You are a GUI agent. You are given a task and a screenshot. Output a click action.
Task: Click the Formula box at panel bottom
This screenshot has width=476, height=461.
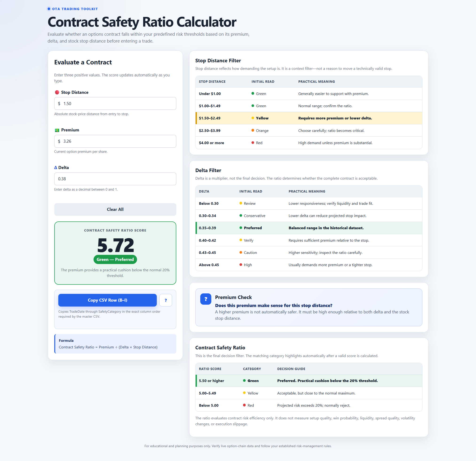[x=115, y=344]
